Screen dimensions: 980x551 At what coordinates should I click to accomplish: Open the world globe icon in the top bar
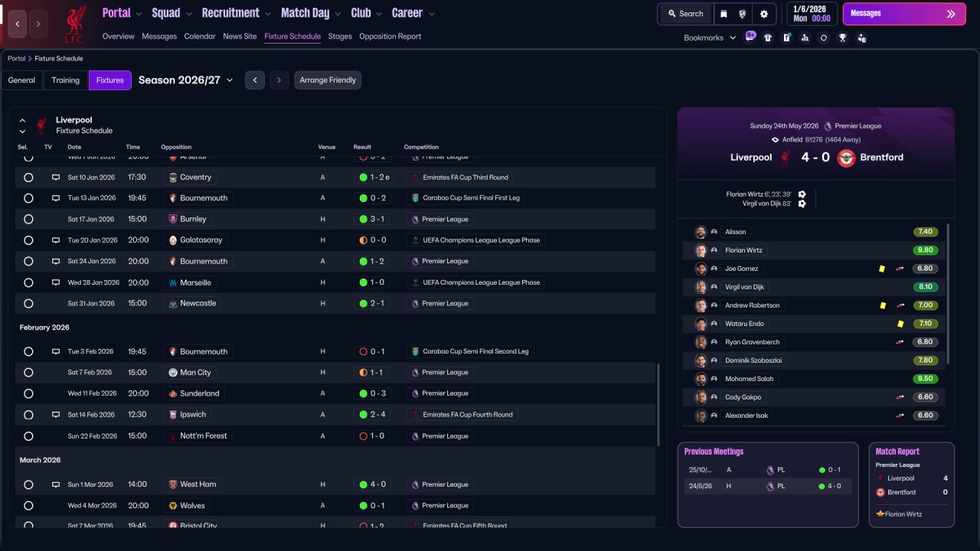click(x=742, y=14)
